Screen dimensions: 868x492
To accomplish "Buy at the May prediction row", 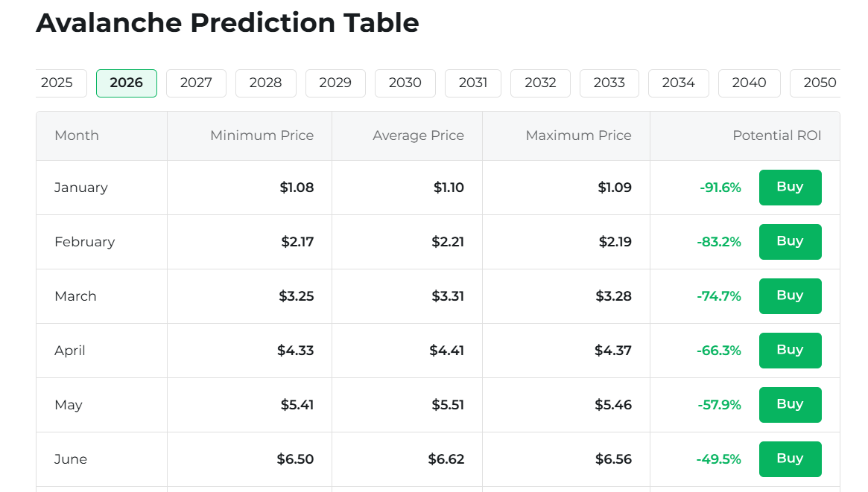I will (x=790, y=405).
